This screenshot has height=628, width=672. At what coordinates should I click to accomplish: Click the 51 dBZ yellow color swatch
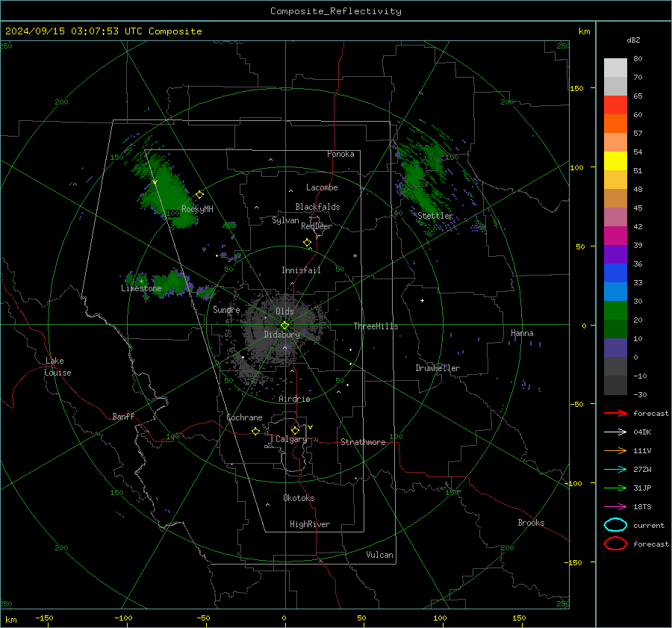coord(615,161)
